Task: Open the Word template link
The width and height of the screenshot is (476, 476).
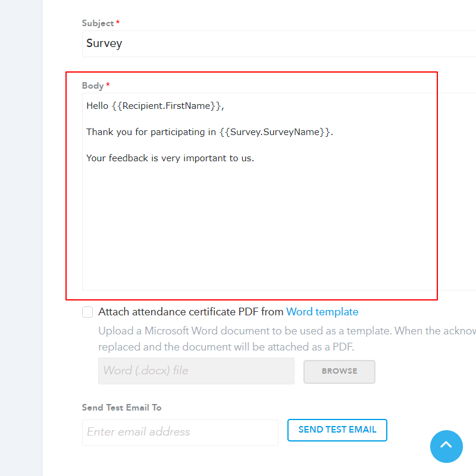Action: tap(322, 312)
